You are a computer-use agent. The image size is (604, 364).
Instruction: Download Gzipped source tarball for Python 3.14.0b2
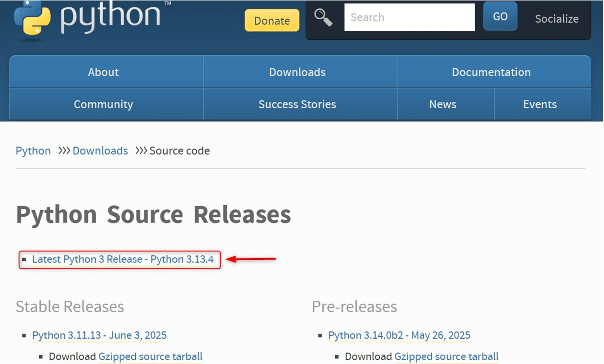(447, 357)
